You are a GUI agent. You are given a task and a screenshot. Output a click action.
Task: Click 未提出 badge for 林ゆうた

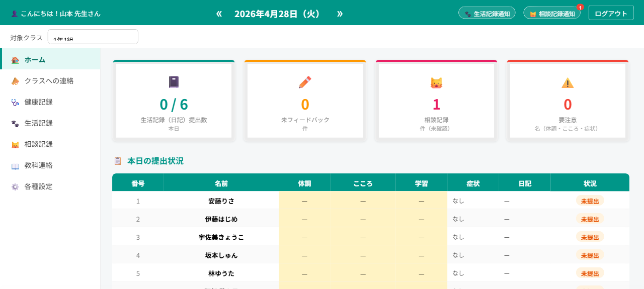point(590,273)
